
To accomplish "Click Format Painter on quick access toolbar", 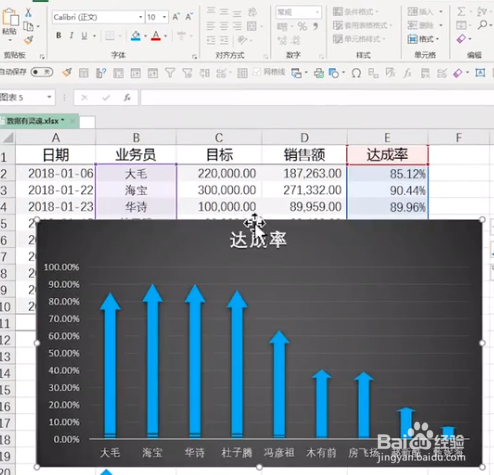I will [x=67, y=72].
